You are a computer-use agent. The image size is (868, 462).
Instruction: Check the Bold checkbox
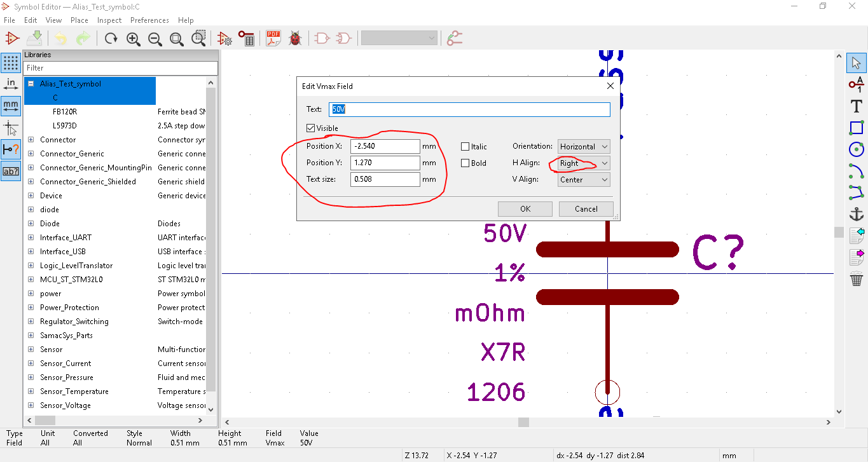(465, 163)
